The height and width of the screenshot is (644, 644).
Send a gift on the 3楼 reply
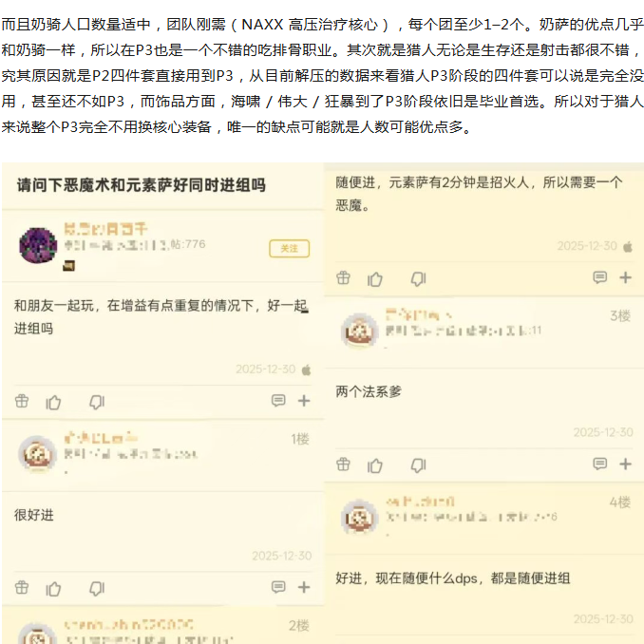343,464
